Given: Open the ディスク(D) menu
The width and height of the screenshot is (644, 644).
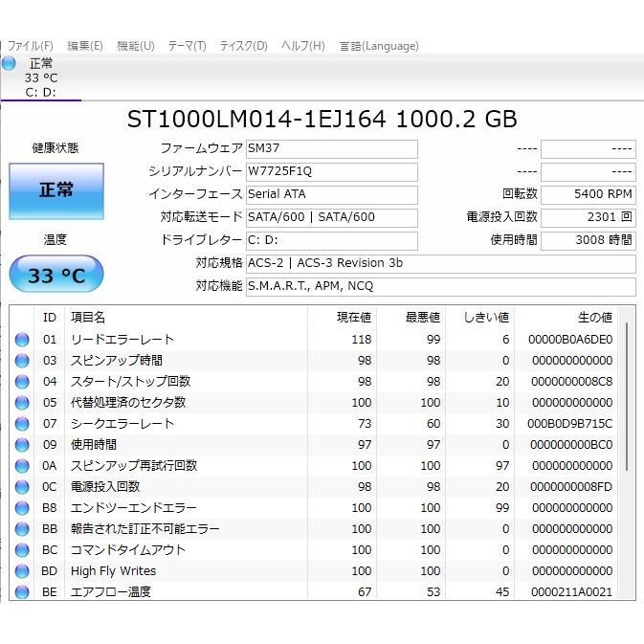Looking at the screenshot, I should (x=244, y=46).
